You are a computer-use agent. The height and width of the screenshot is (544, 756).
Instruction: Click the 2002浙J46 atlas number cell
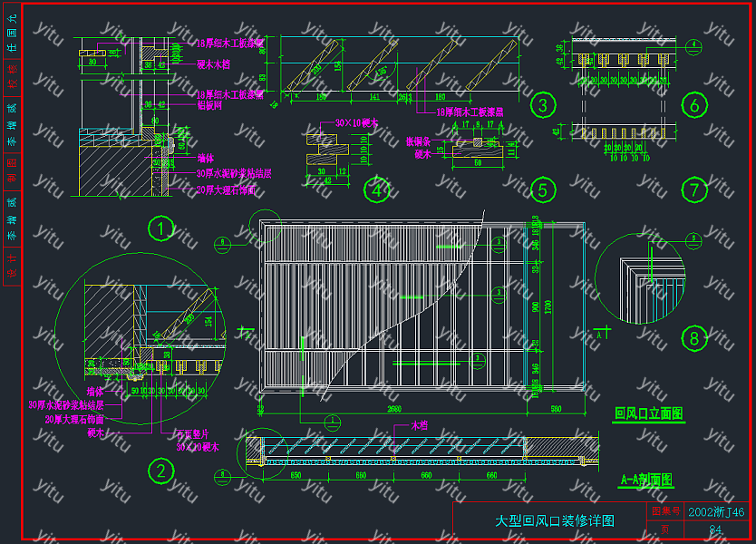coord(716,512)
